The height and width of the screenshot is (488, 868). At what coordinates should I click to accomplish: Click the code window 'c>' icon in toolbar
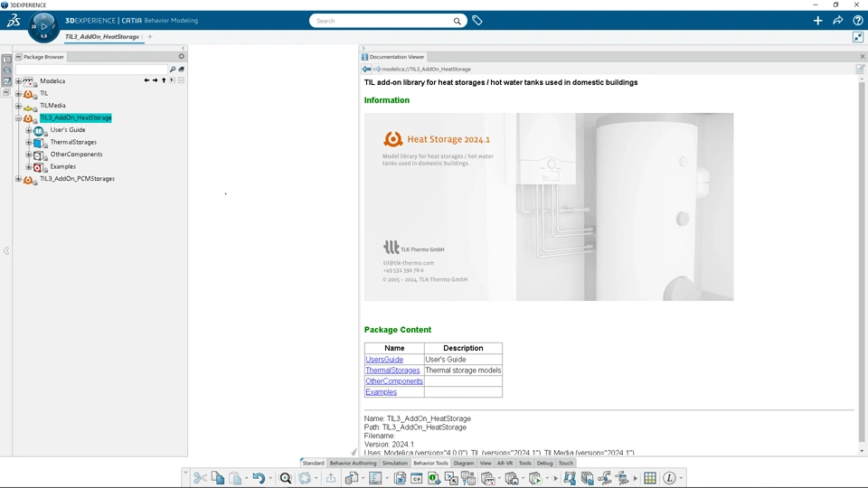416,478
